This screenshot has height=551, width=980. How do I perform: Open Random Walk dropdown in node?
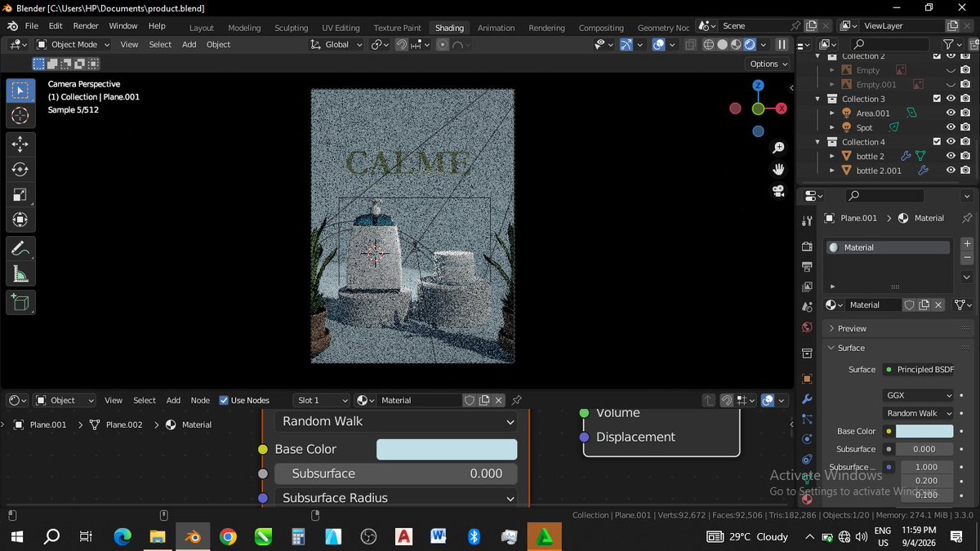(396, 421)
